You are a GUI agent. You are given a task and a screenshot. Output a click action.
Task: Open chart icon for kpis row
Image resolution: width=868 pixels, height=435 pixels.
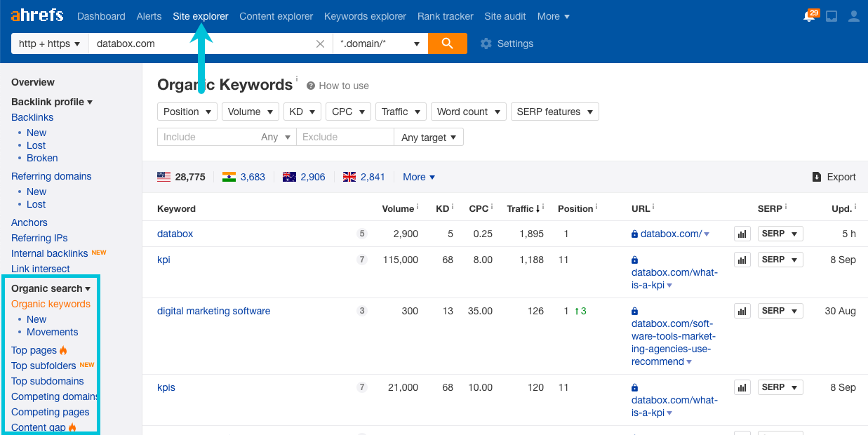742,387
